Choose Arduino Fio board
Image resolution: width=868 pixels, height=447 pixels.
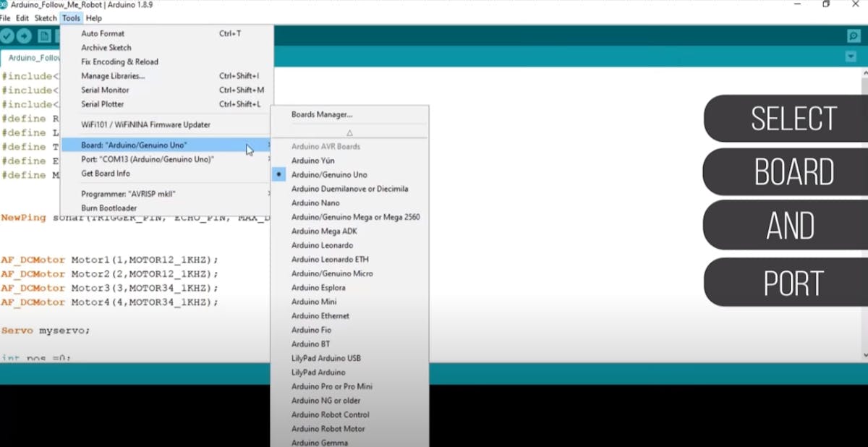click(350, 330)
